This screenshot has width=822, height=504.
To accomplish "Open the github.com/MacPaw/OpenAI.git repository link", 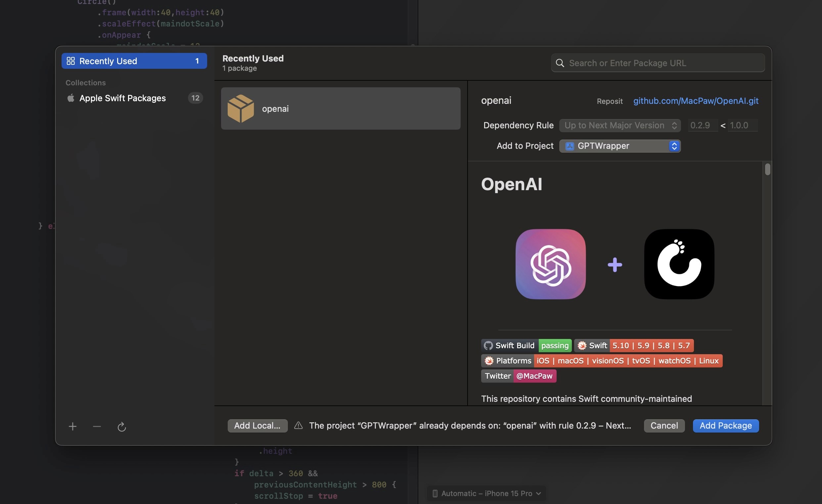I will pyautogui.click(x=696, y=101).
